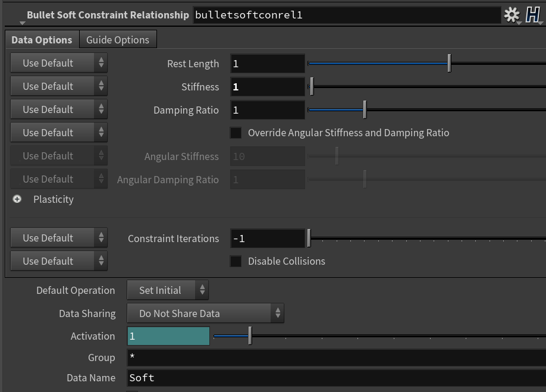Open Use Default dropdown beside Stiffness

[59, 86]
